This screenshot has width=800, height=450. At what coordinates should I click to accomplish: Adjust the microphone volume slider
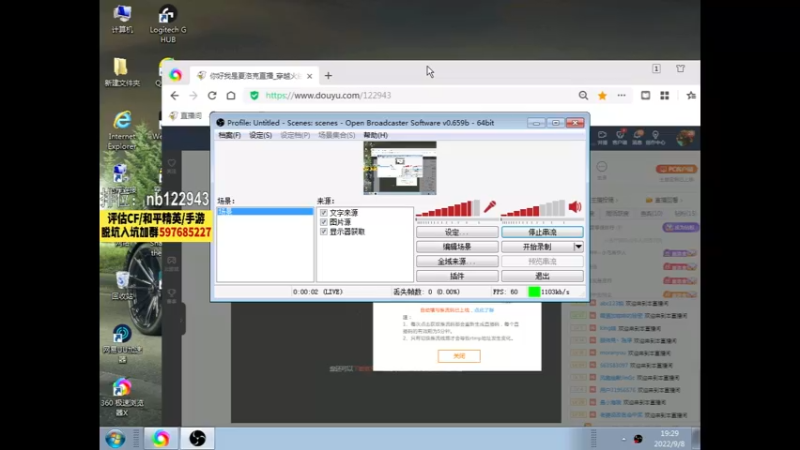(x=448, y=208)
